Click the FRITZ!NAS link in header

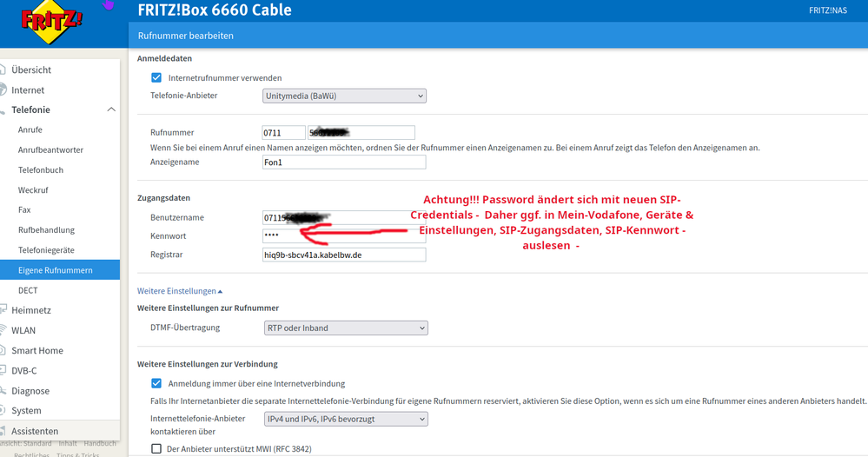(827, 10)
